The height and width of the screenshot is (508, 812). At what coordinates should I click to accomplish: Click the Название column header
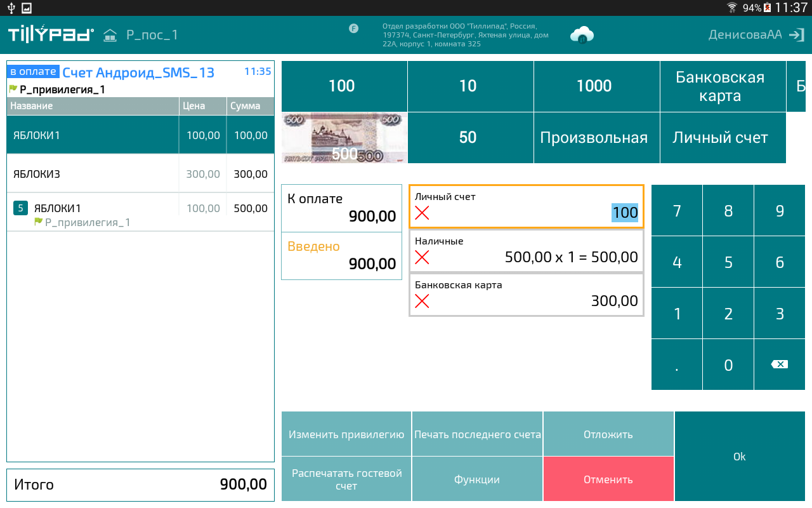click(93, 106)
